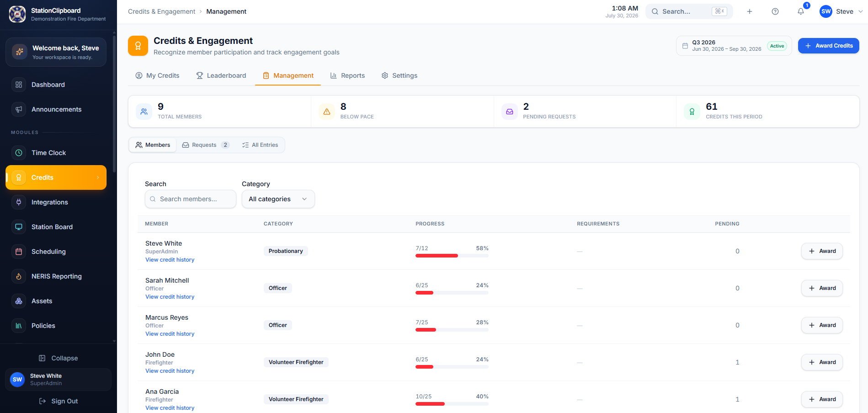Open the Assets module
The image size is (868, 413).
[56, 301]
